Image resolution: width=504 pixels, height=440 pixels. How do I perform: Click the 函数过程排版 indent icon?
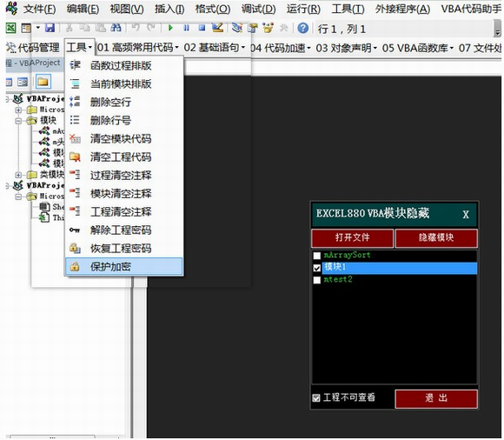(x=75, y=65)
